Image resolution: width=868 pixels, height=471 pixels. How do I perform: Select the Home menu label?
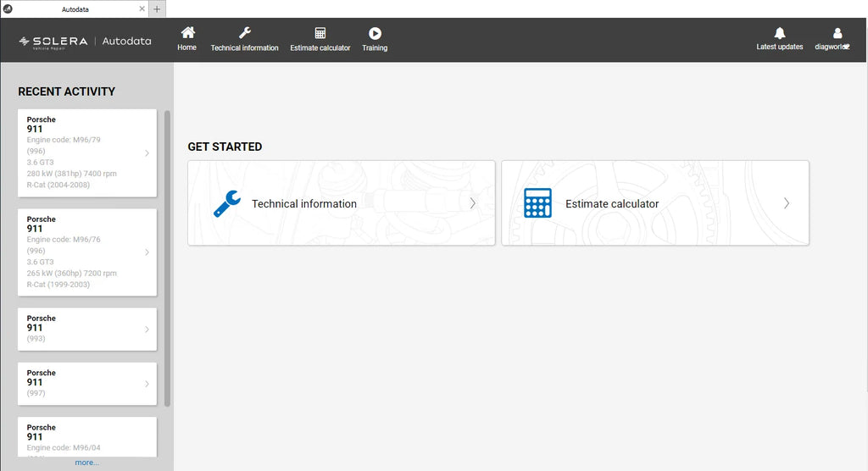pyautogui.click(x=187, y=47)
